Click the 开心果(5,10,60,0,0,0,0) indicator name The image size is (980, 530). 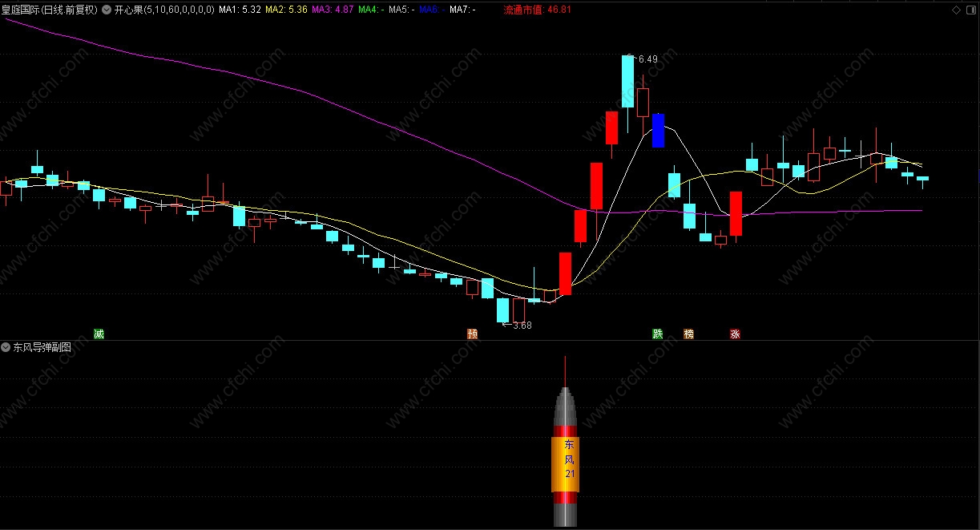point(164,10)
